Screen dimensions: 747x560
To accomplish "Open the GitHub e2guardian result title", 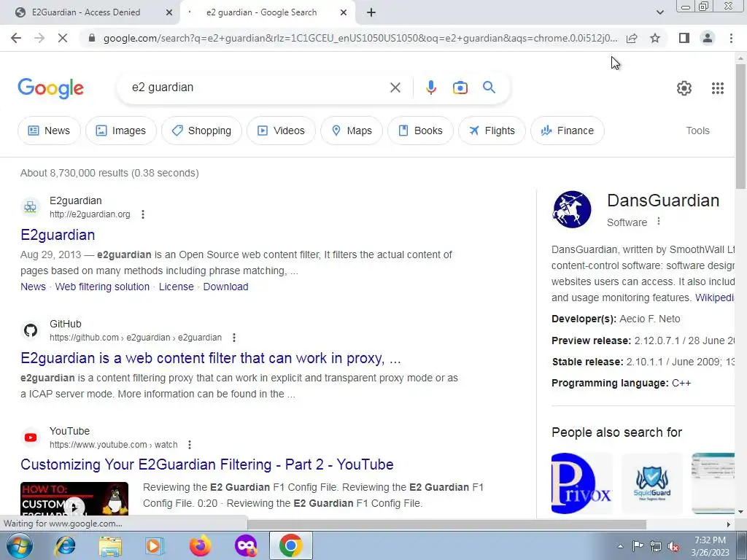I will (211, 358).
